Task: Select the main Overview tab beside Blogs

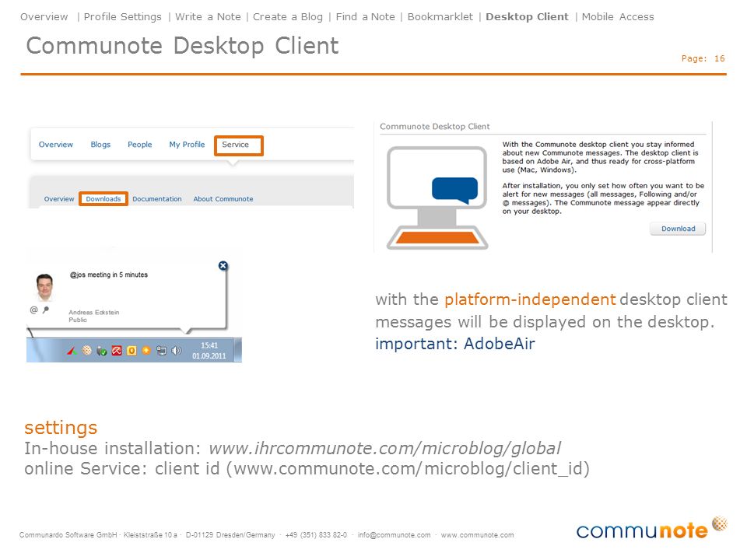Action: [x=56, y=145]
